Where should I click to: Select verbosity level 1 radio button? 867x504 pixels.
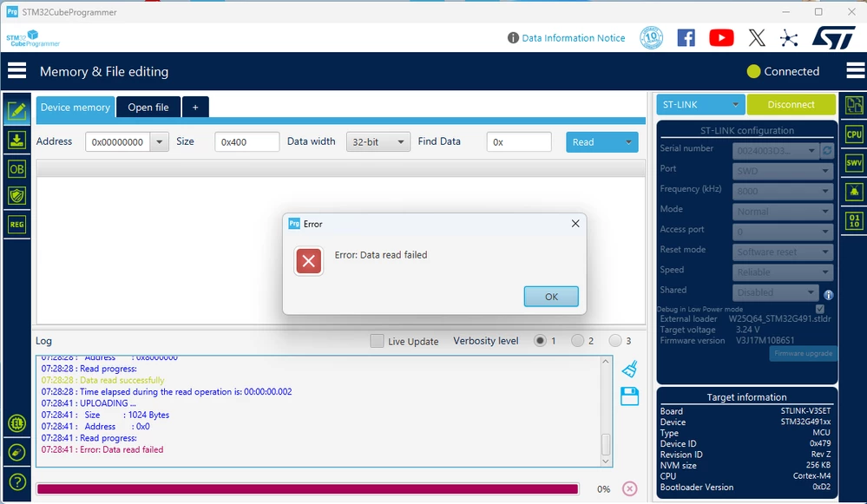coord(540,341)
